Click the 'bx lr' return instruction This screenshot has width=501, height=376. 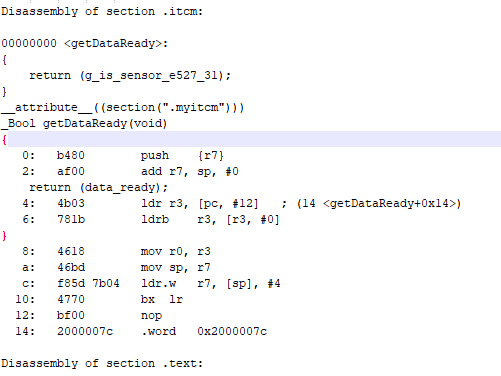pos(162,299)
